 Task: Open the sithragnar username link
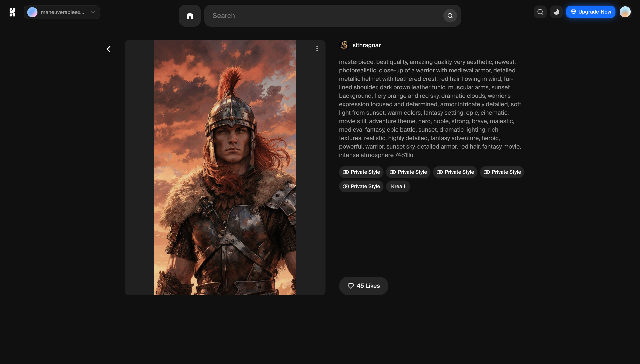pyautogui.click(x=367, y=45)
